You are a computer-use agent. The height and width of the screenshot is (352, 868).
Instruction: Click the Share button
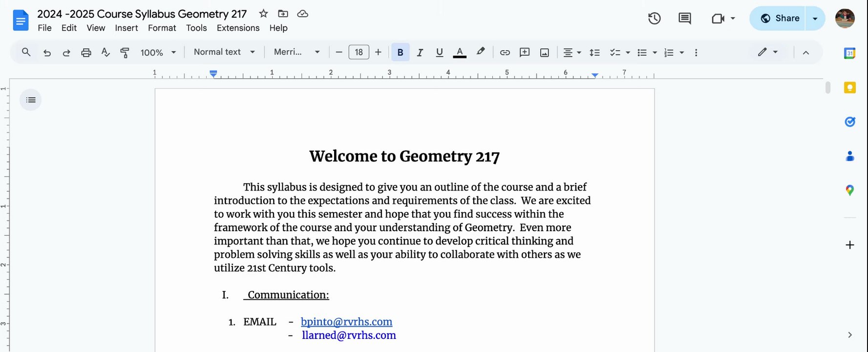(778, 19)
